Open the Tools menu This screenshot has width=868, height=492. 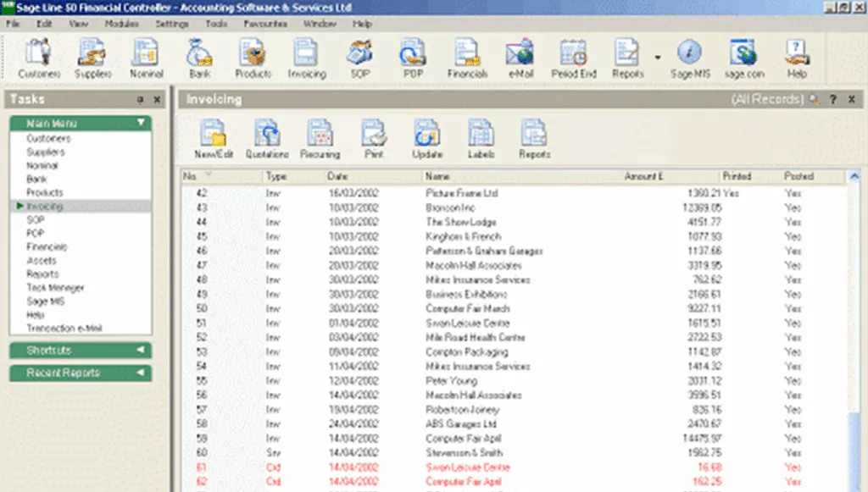tap(216, 24)
